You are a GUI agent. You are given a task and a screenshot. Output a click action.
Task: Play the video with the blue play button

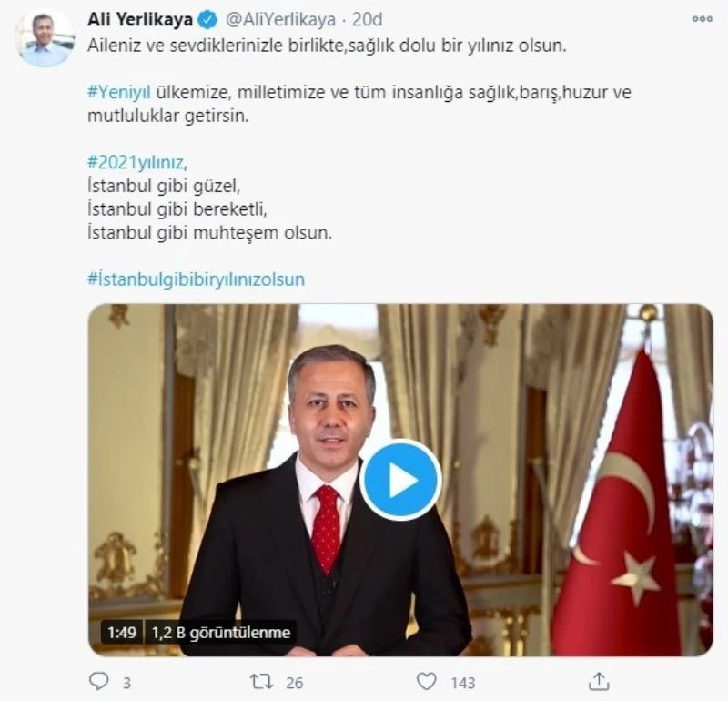[x=400, y=480]
